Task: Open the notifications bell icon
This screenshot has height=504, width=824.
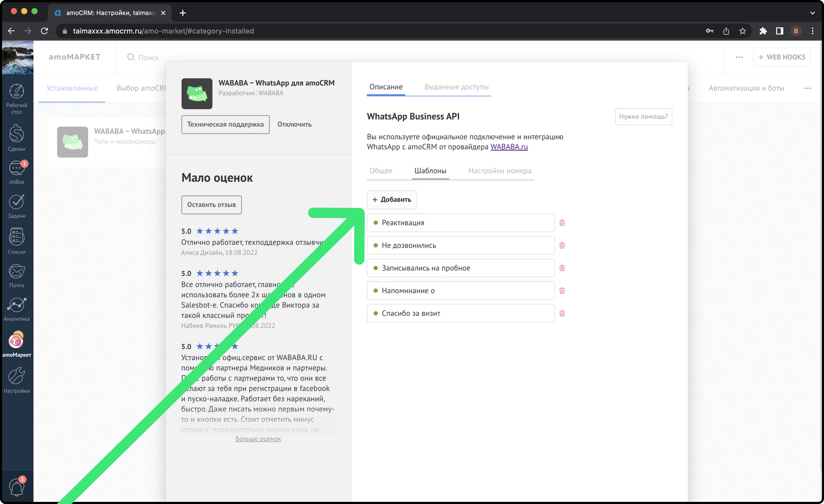Action: coord(16,487)
